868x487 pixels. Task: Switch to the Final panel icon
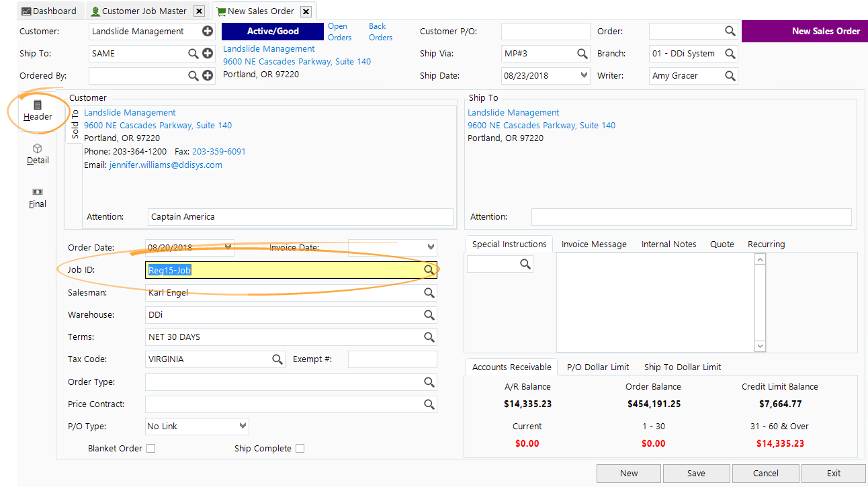pyautogui.click(x=37, y=198)
